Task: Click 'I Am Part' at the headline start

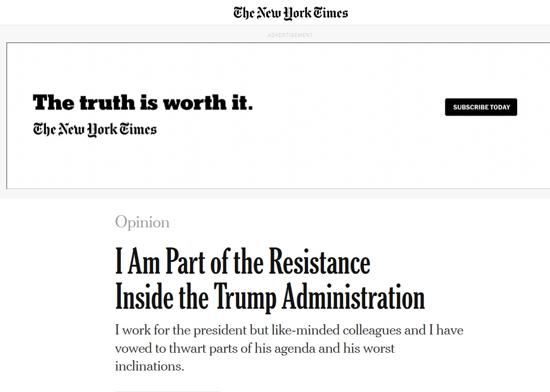Action: click(x=161, y=262)
